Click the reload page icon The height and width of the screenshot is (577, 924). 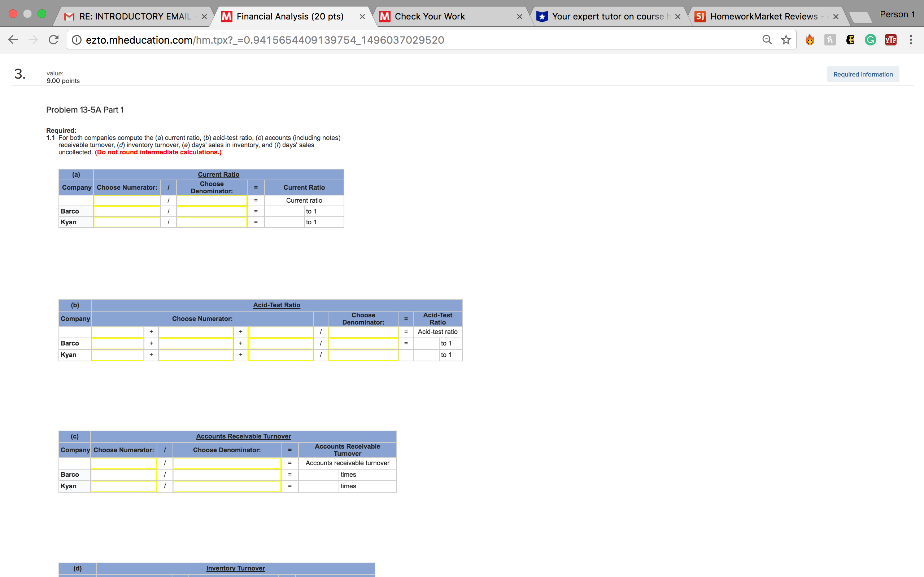[53, 40]
